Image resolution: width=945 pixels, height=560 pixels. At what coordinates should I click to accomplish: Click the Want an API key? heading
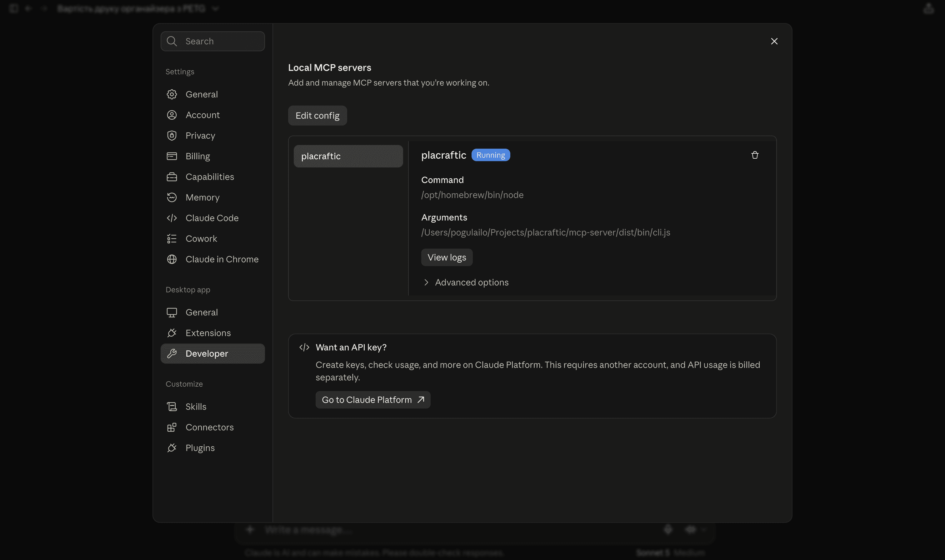click(x=351, y=347)
